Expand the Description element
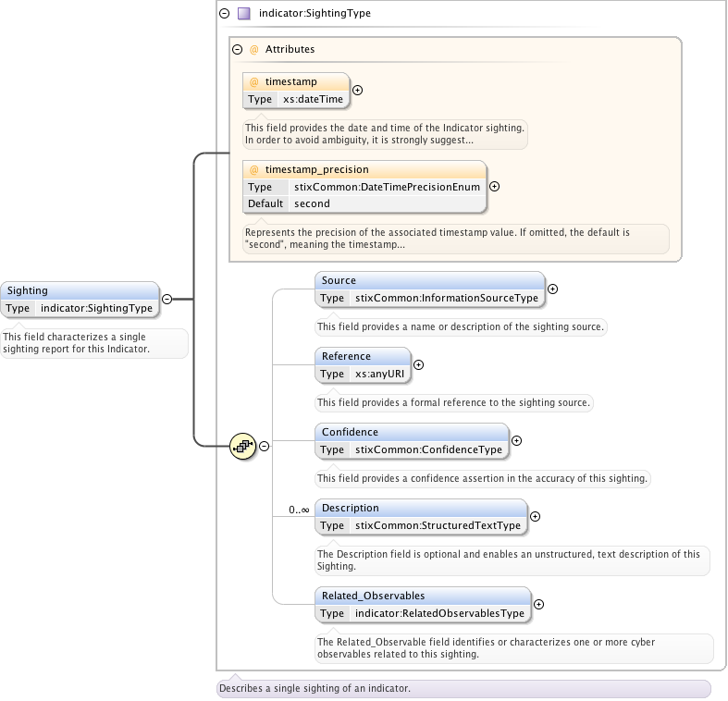The height and width of the screenshot is (701, 728). [x=535, y=517]
